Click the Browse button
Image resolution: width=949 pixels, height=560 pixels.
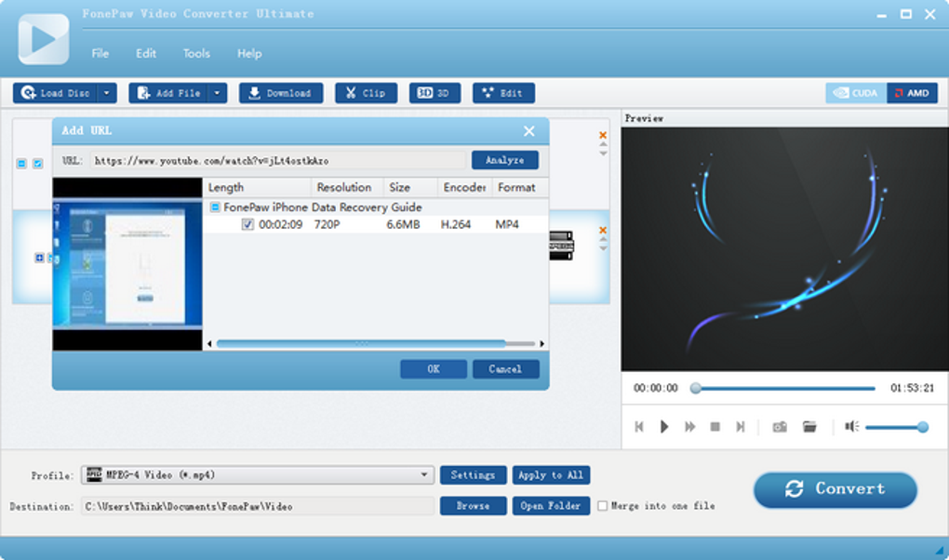[473, 506]
